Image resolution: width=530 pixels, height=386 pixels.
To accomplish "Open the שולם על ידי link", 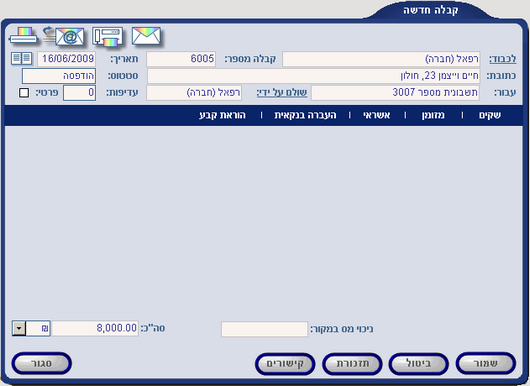I will [x=282, y=93].
